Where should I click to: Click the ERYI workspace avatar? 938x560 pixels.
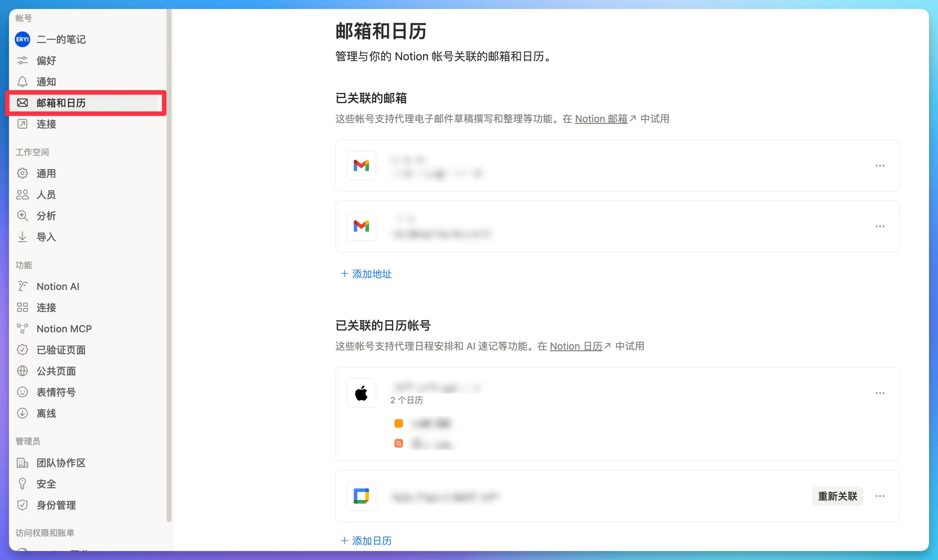22,39
